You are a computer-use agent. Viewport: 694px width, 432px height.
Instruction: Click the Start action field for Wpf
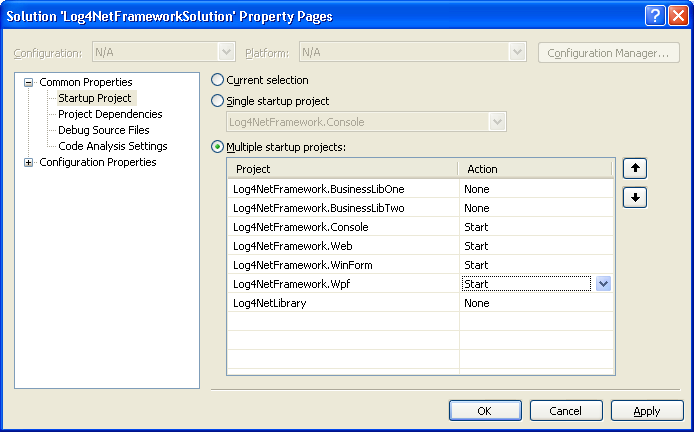tap(526, 284)
